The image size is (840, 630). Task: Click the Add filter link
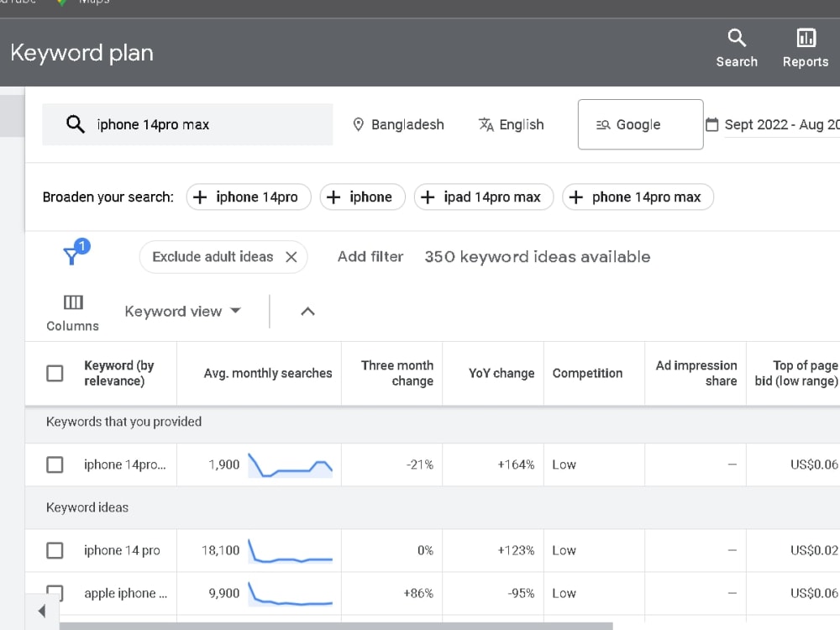(370, 257)
